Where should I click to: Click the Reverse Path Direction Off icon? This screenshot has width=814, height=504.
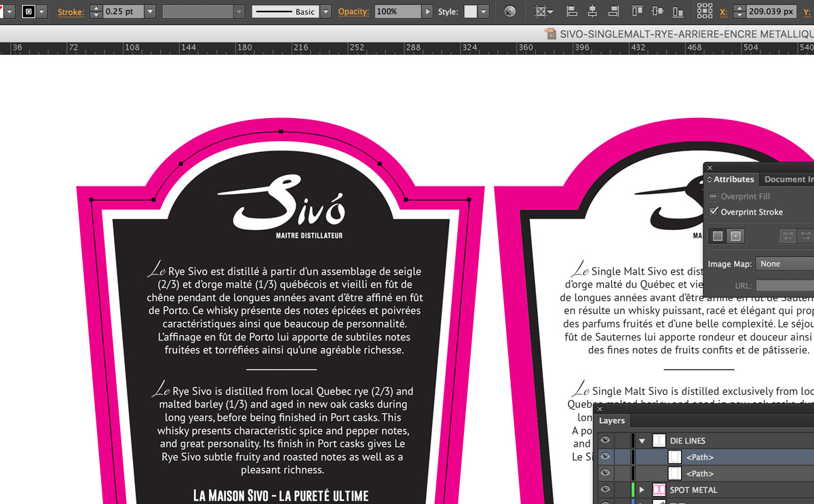(x=788, y=236)
